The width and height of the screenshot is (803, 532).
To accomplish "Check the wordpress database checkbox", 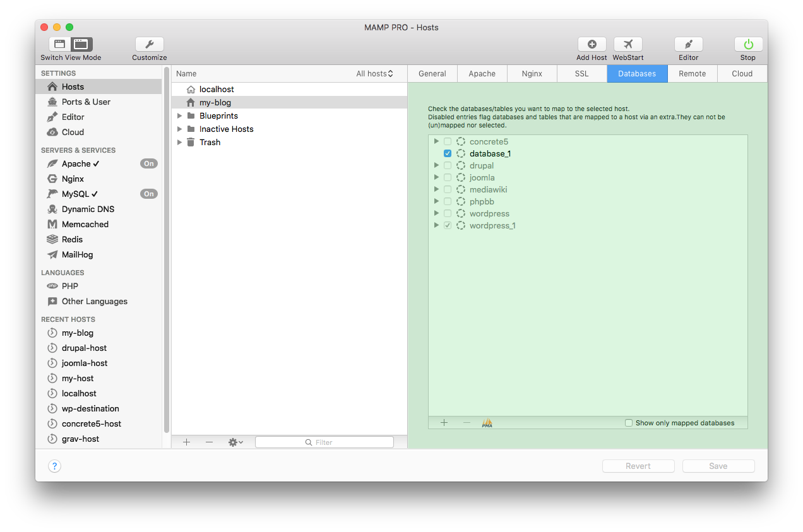I will pyautogui.click(x=448, y=213).
